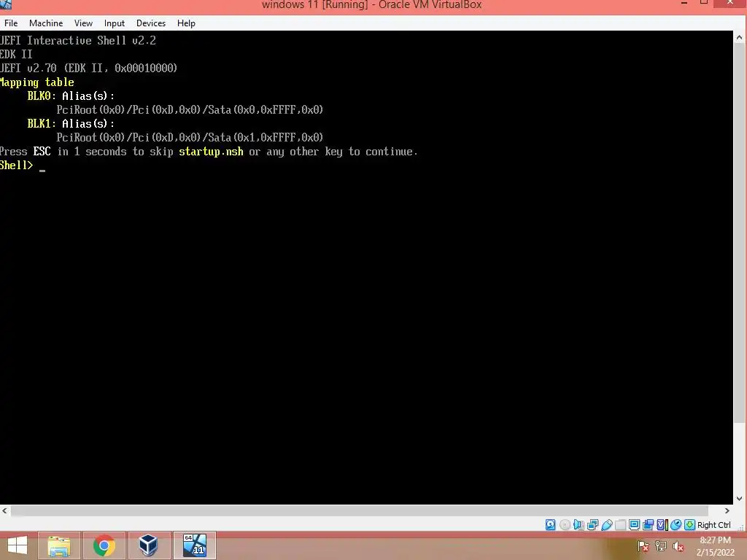Click the horizontal scrollbar left arrow

[5, 510]
